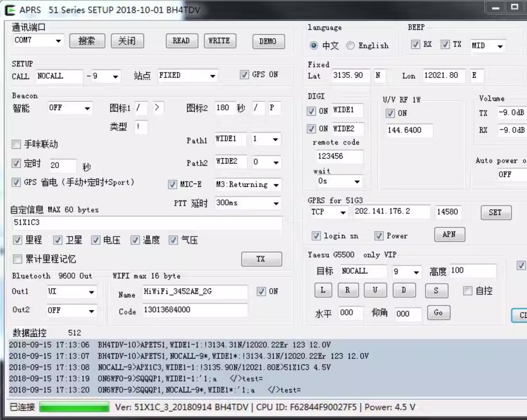Expand the FIXED station type dropdown
527x420 pixels.
(x=187, y=76)
